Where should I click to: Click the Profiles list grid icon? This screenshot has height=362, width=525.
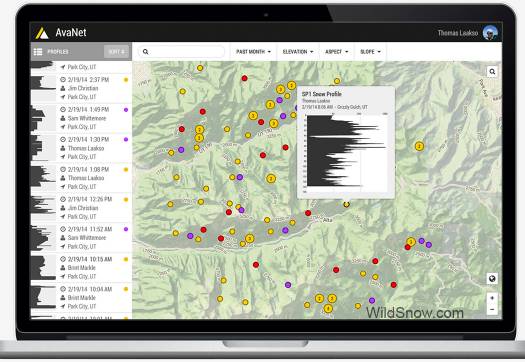click(38, 52)
